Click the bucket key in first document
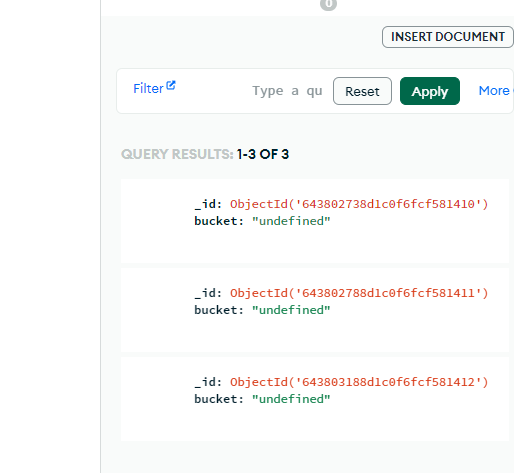 216,221
